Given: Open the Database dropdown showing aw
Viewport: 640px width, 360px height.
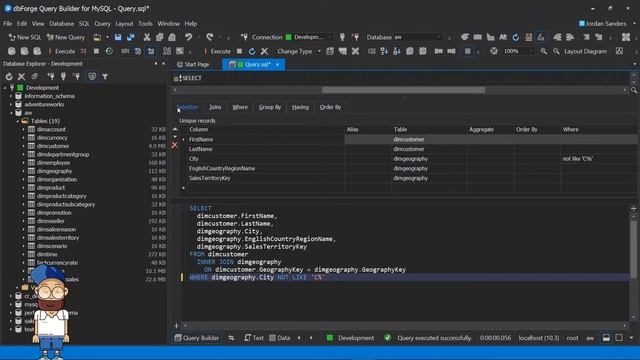Looking at the screenshot, I should (418, 37).
